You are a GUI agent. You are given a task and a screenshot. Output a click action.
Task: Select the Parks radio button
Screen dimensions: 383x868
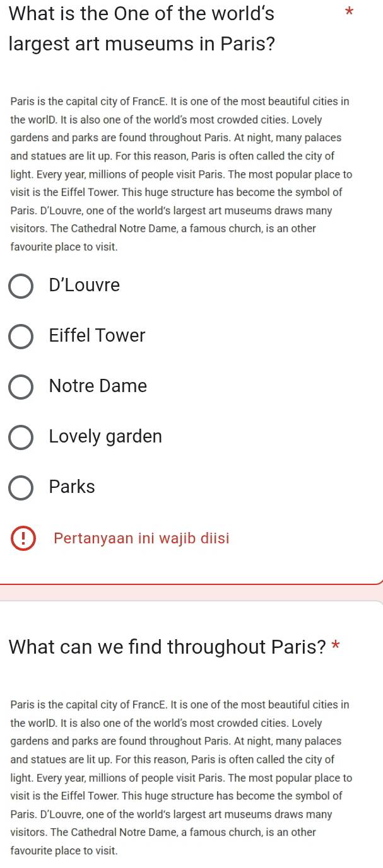click(21, 488)
